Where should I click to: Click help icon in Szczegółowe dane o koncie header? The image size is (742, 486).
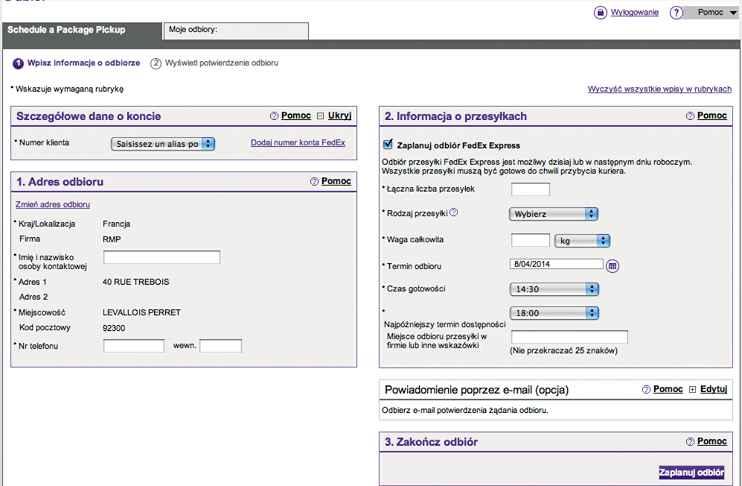pyautogui.click(x=274, y=116)
